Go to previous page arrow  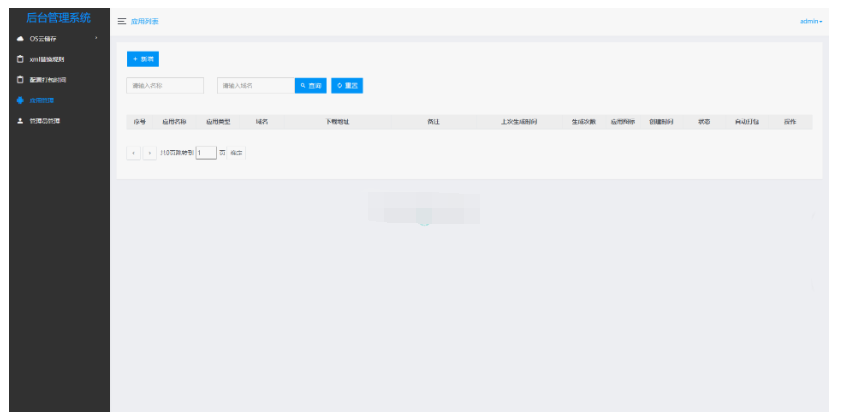click(135, 153)
